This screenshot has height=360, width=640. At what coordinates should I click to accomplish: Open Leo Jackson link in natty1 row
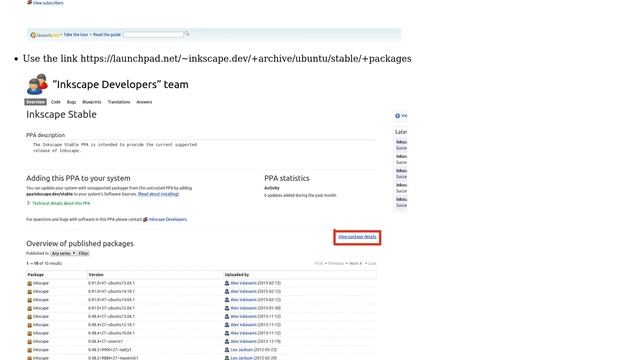pos(242,350)
